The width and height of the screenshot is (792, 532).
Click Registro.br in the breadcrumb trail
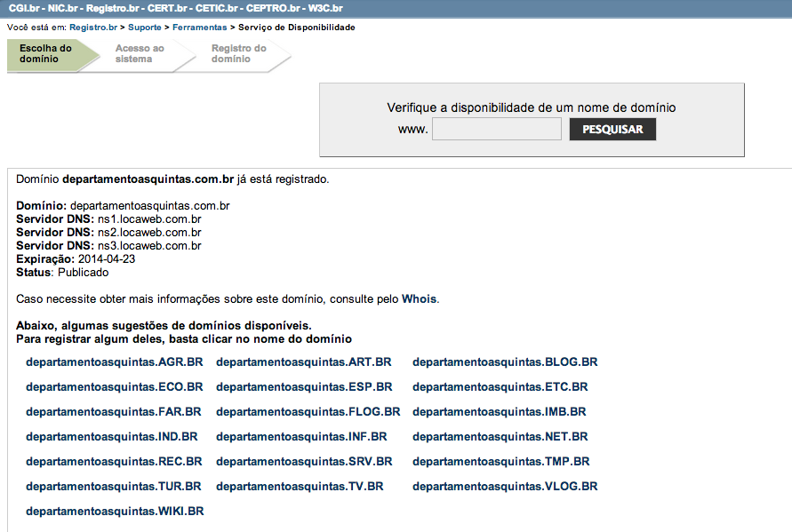coord(93,28)
